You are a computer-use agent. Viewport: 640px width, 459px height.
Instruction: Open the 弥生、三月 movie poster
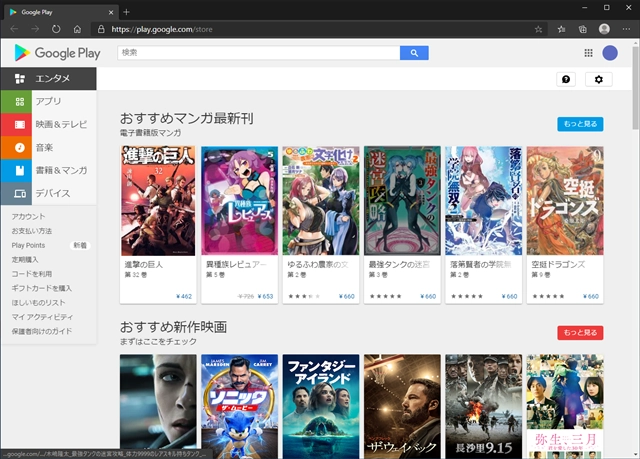(x=565, y=406)
